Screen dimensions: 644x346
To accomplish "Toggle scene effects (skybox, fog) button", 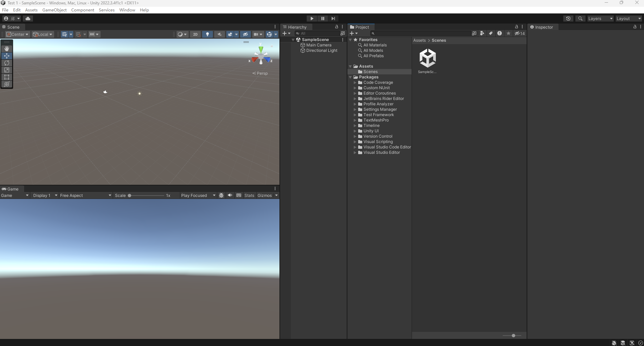I will pyautogui.click(x=230, y=34).
